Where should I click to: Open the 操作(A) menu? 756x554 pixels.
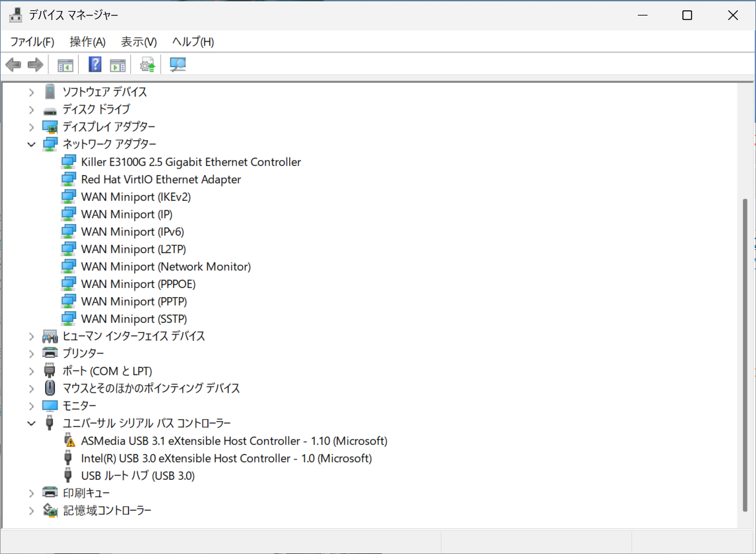coord(87,42)
